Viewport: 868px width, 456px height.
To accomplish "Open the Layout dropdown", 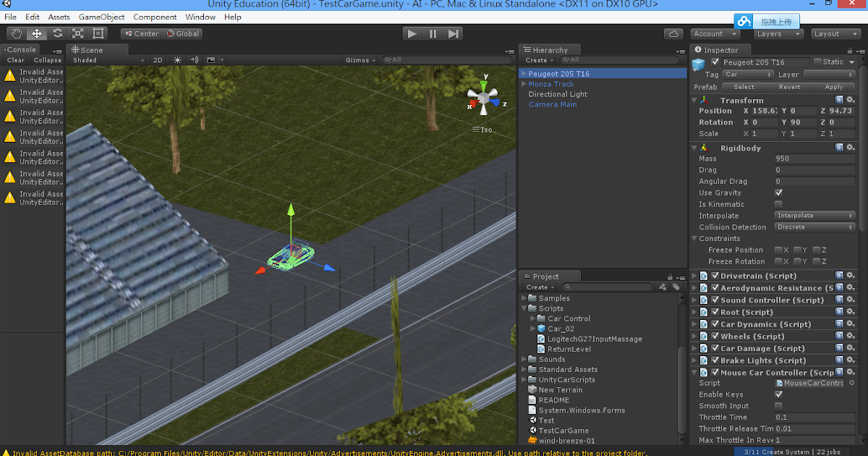I will pos(835,33).
